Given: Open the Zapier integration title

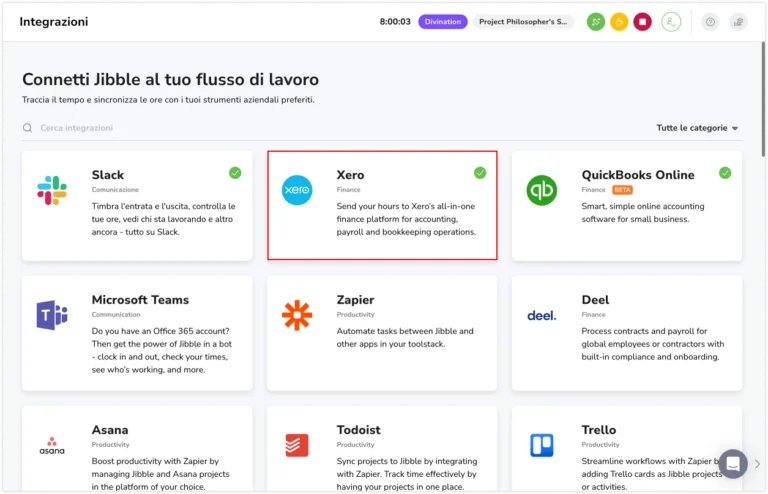Looking at the screenshot, I should 355,300.
